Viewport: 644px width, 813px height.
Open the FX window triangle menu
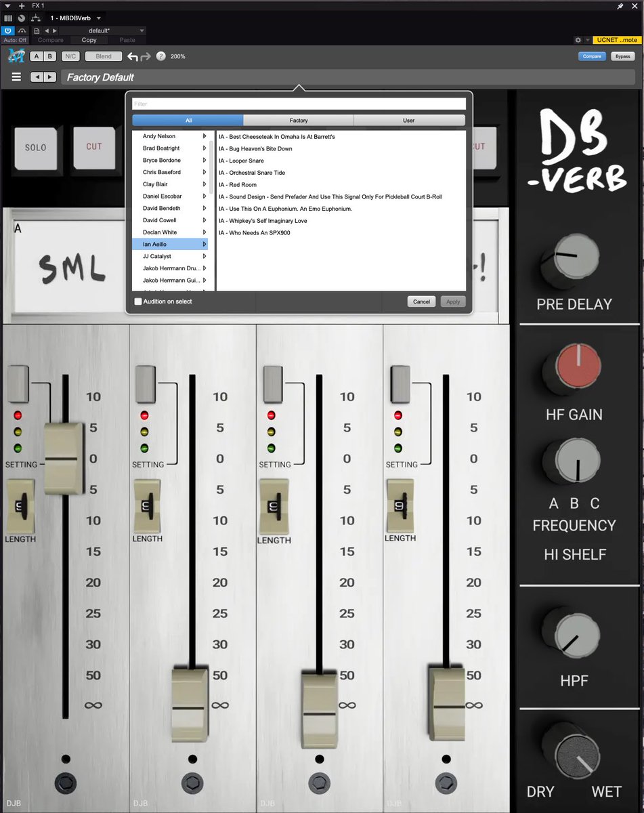click(x=7, y=5)
